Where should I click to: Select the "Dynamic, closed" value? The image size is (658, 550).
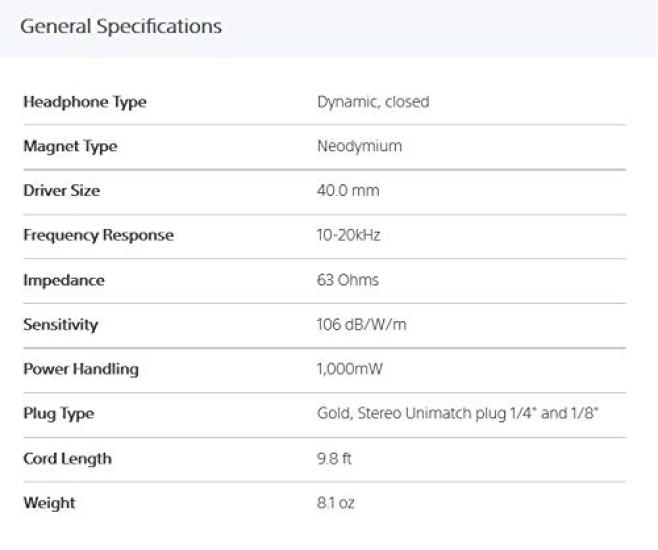(x=373, y=102)
